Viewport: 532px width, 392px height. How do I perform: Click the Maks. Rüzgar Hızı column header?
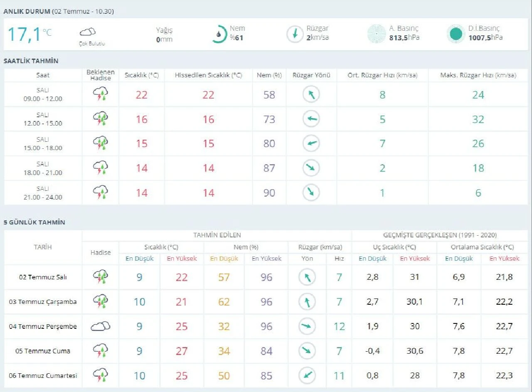[478, 75]
